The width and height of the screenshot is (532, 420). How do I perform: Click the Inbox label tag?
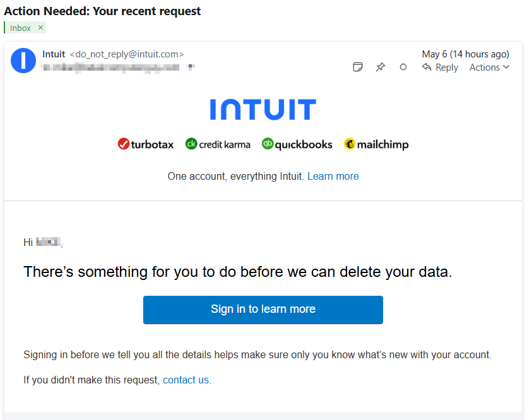[20, 28]
